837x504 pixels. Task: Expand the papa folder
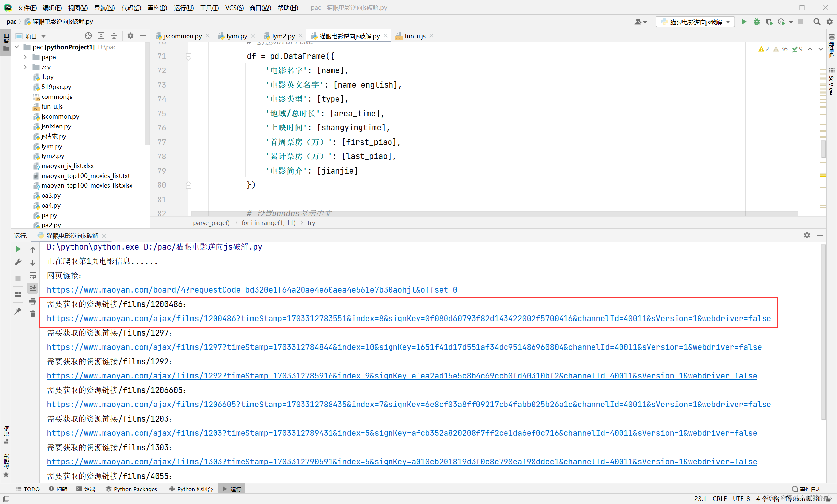[25, 57]
